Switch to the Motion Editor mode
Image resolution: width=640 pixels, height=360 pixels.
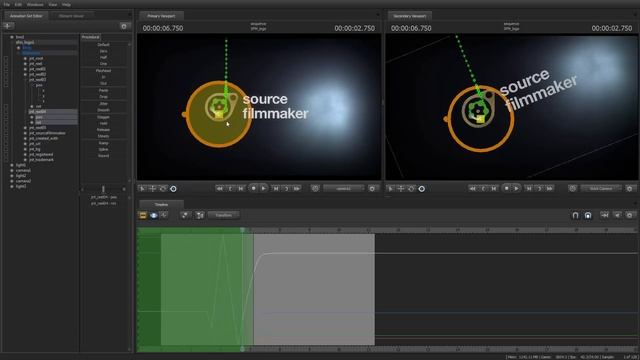(153, 215)
